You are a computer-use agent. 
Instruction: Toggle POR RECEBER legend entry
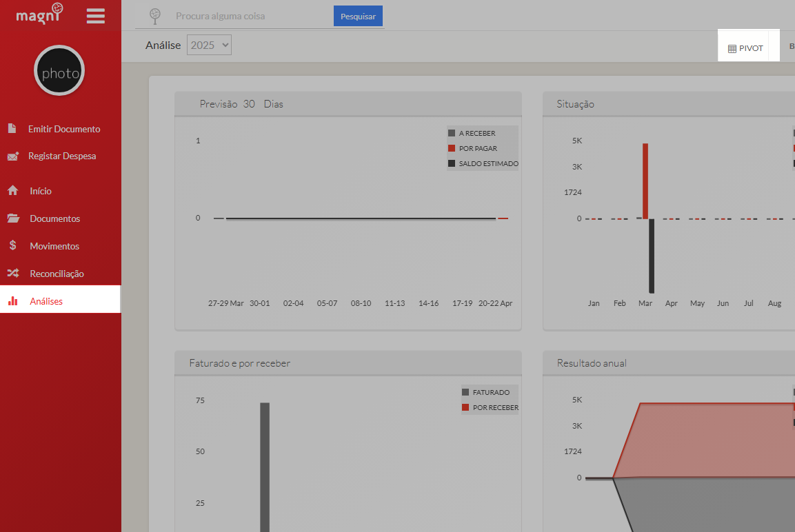coord(495,407)
